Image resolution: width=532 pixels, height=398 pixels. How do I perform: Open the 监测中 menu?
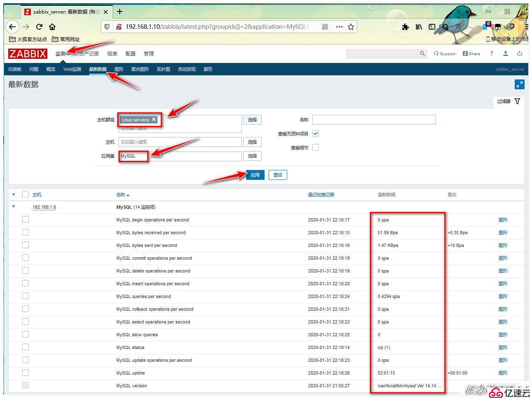coord(63,54)
